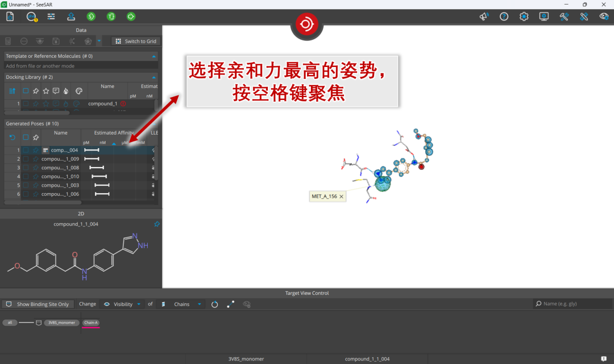This screenshot has width=614, height=364.
Task: Open the protein file mode icon
Action: point(10,16)
